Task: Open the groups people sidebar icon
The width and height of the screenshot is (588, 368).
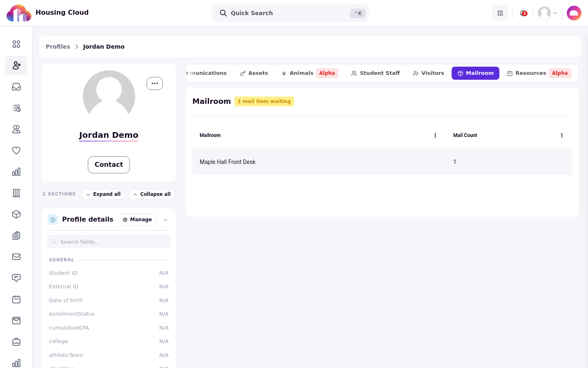Action: tap(16, 129)
